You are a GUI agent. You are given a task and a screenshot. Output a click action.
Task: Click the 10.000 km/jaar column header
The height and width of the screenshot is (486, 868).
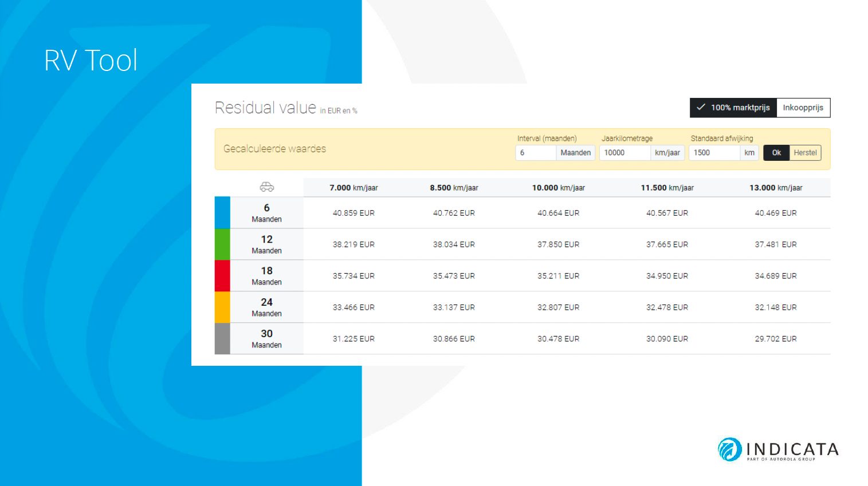pos(558,188)
